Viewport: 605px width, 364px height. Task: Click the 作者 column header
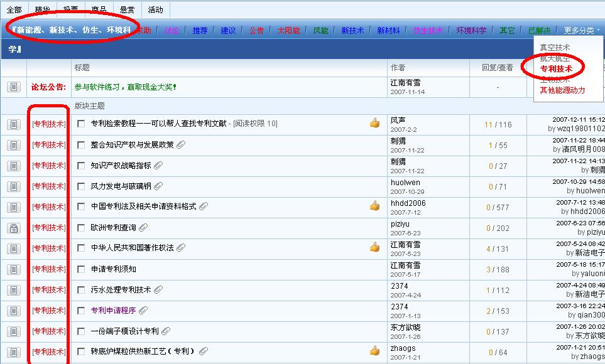pyautogui.click(x=398, y=68)
